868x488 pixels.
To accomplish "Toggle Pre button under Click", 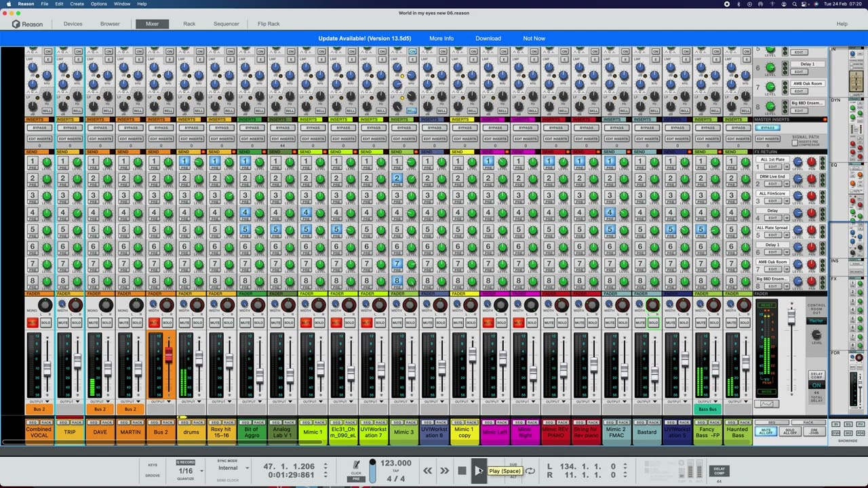I will 356,479.
